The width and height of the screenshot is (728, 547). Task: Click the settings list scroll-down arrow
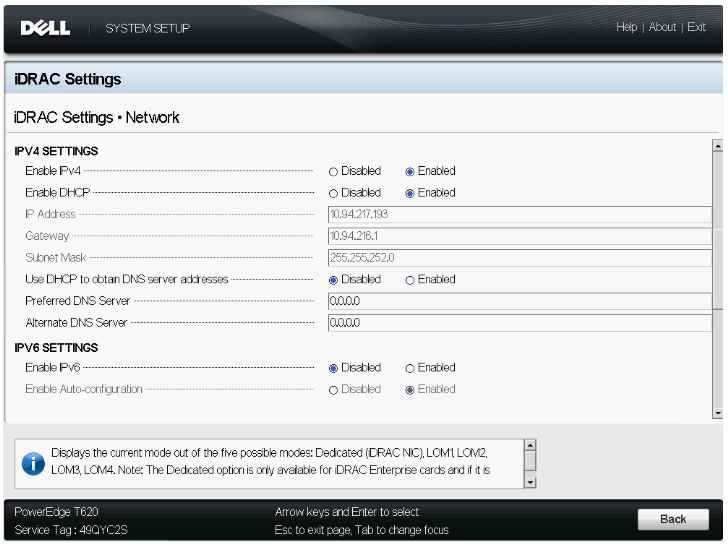pos(718,412)
